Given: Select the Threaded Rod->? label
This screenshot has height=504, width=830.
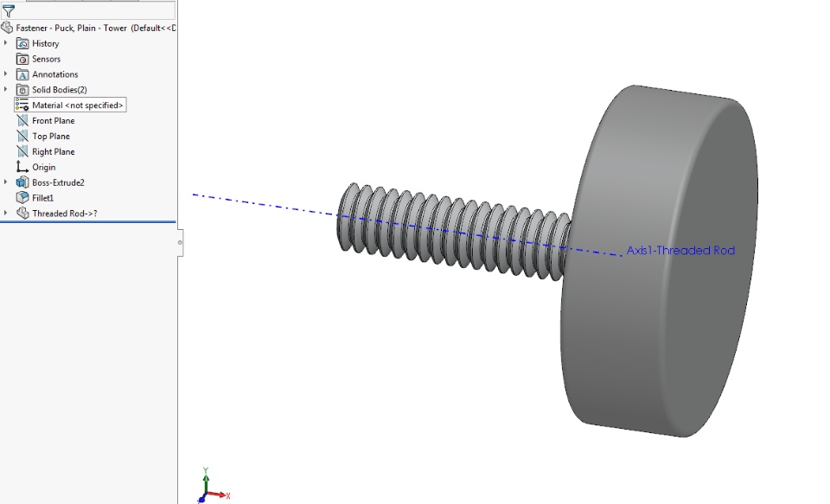Looking at the screenshot, I should pos(65,213).
